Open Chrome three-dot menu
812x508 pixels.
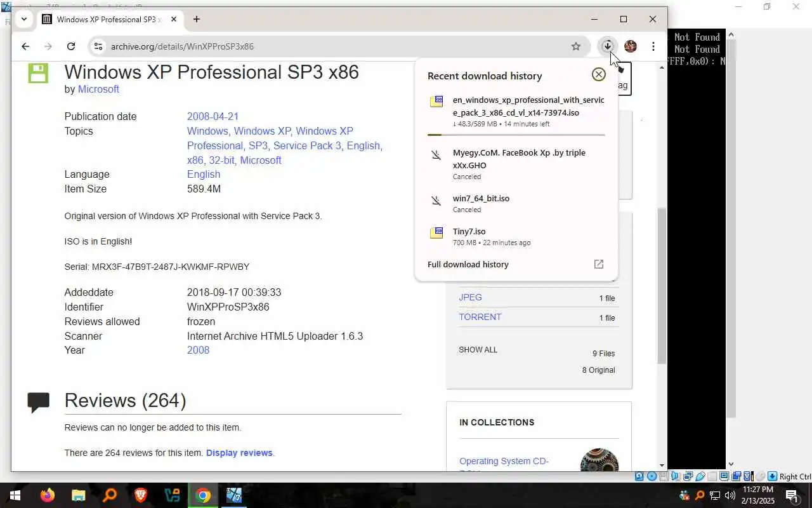(x=653, y=46)
